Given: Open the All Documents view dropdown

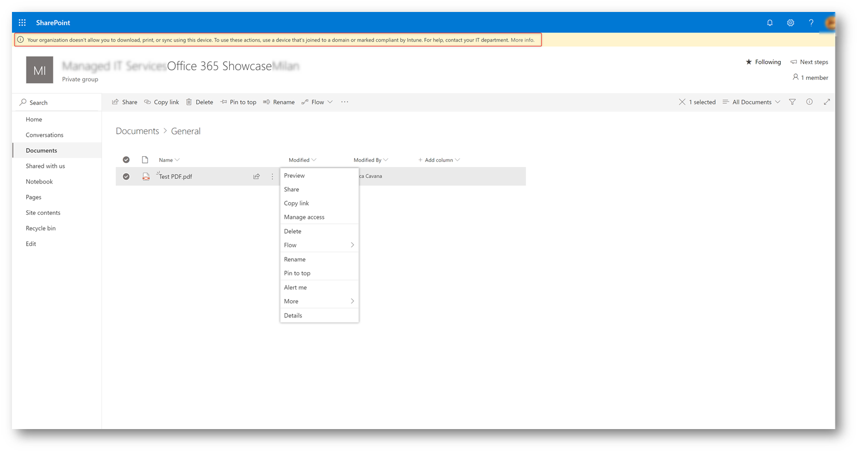Looking at the screenshot, I should (x=751, y=102).
